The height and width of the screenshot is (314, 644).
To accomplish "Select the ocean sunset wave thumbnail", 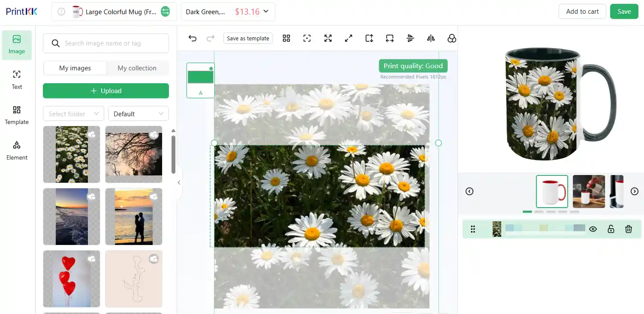I will click(72, 217).
